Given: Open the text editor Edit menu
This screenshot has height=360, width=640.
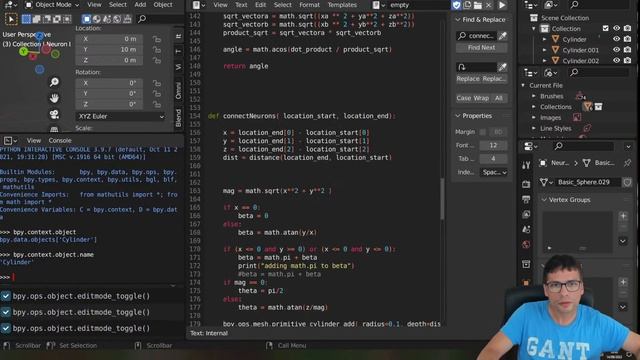Looking at the screenshot, I should click(x=260, y=5).
